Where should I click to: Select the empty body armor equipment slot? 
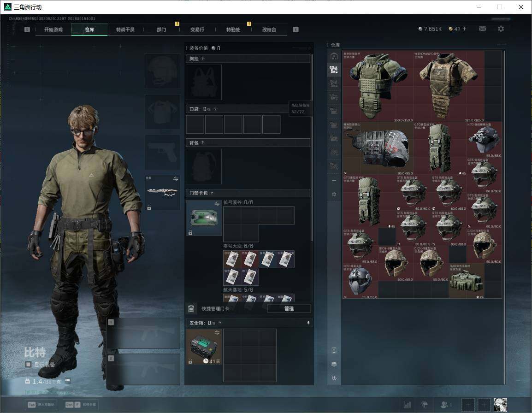(163, 112)
